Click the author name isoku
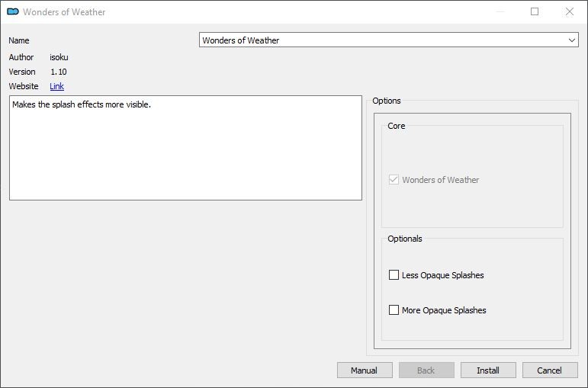 coord(59,57)
